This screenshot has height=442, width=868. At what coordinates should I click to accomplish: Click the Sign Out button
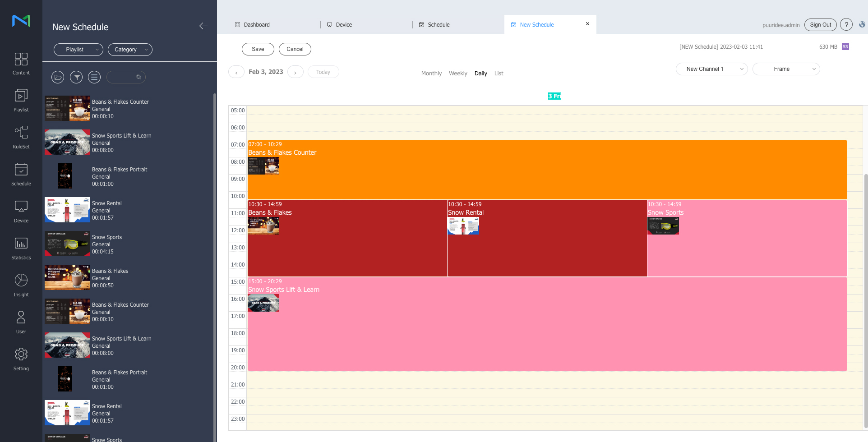pyautogui.click(x=820, y=25)
